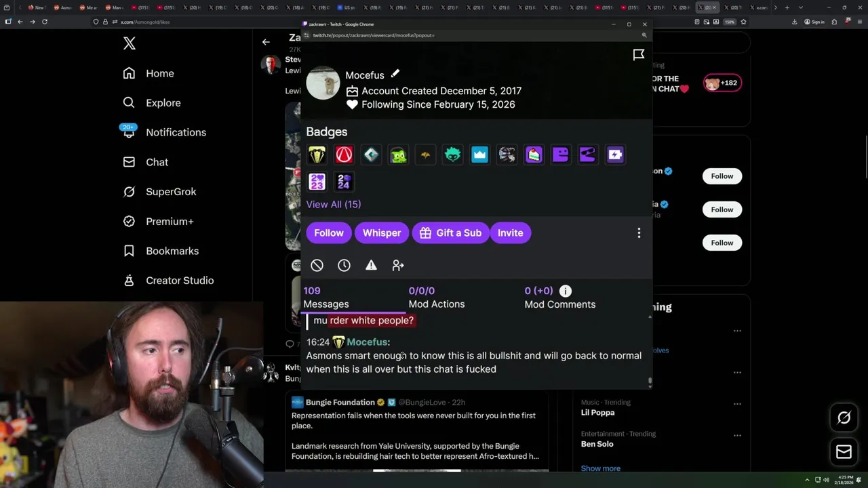Click Mocefus username in chat log
Viewport: 868px width, 488px height.
coord(367,342)
